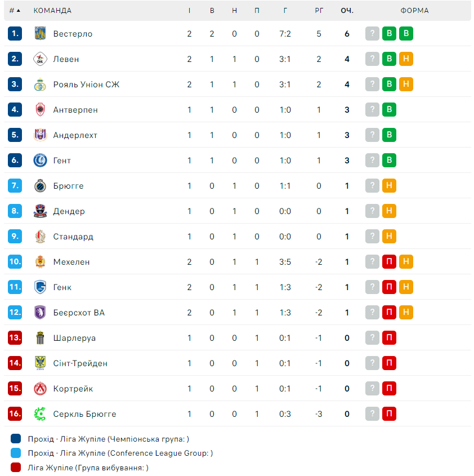Click the Левен team logo
The width and height of the screenshot is (474, 476).
[39, 59]
